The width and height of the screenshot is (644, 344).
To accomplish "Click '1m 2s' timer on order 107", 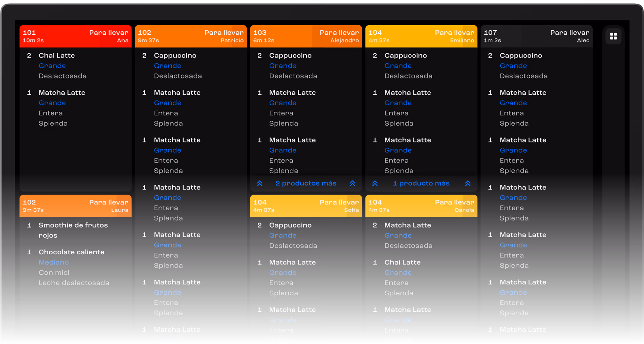I will (492, 40).
